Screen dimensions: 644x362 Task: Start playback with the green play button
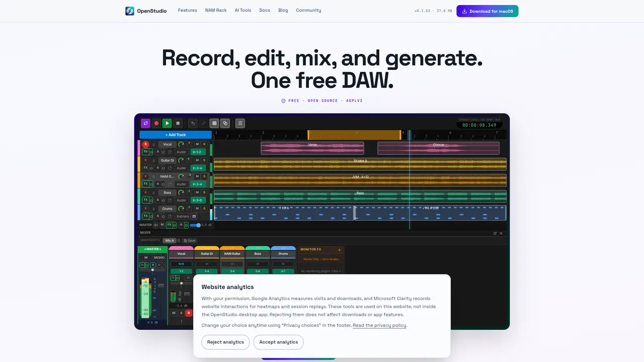point(167,123)
